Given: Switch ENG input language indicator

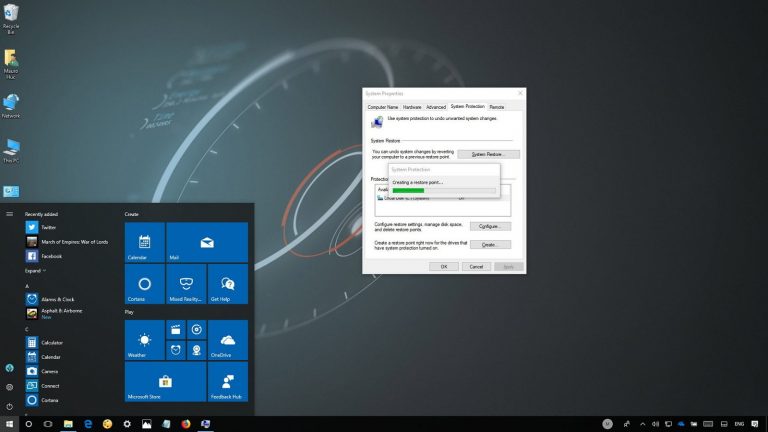Looking at the screenshot, I should pos(739,424).
